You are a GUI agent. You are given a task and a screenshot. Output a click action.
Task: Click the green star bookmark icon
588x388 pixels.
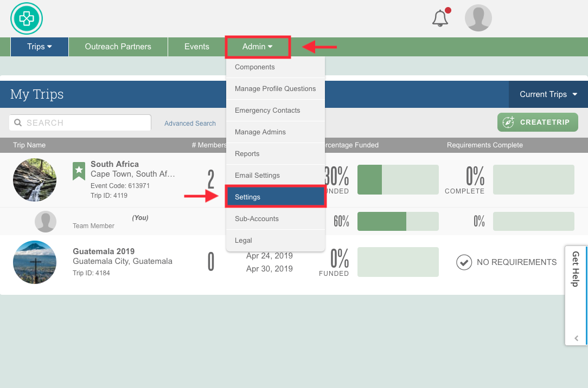[79, 171]
